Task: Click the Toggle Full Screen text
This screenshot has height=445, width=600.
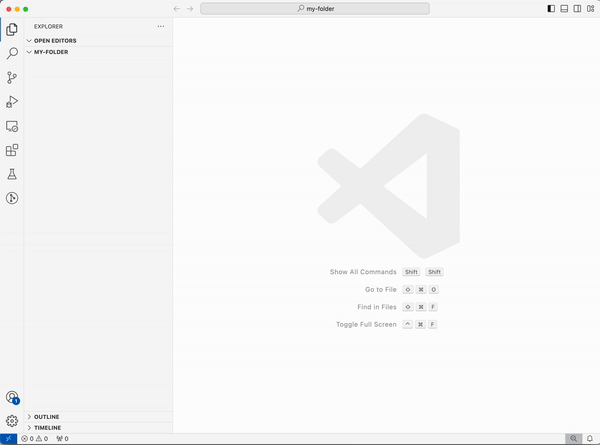Action: [366, 324]
